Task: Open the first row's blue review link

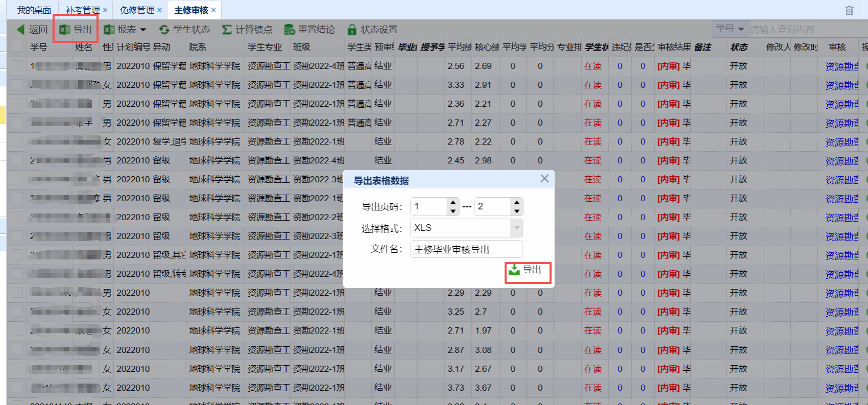Action: pos(841,66)
